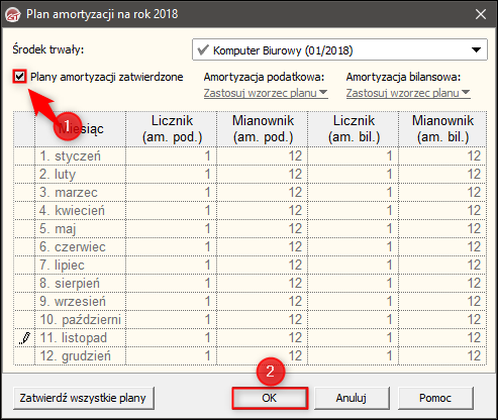Click Mianownik (am. bil.) cell for grudzień
498x420 pixels.
tap(443, 356)
